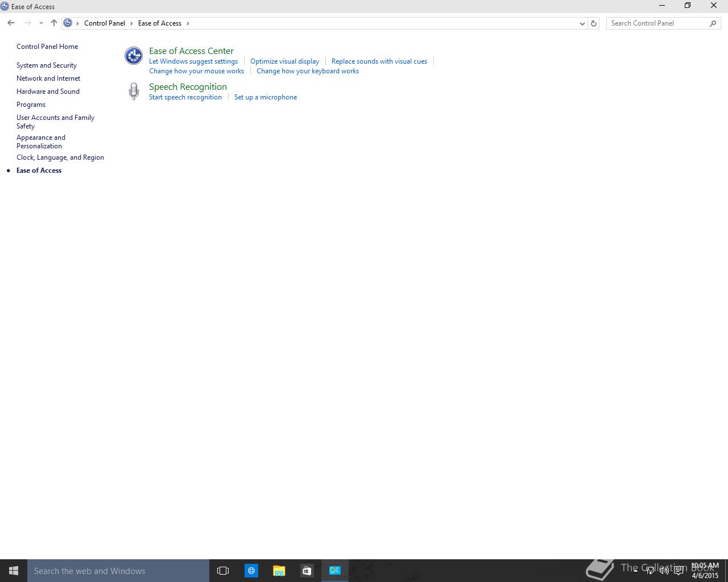Open the recent locations dropdown arrow
728x582 pixels.
(41, 23)
